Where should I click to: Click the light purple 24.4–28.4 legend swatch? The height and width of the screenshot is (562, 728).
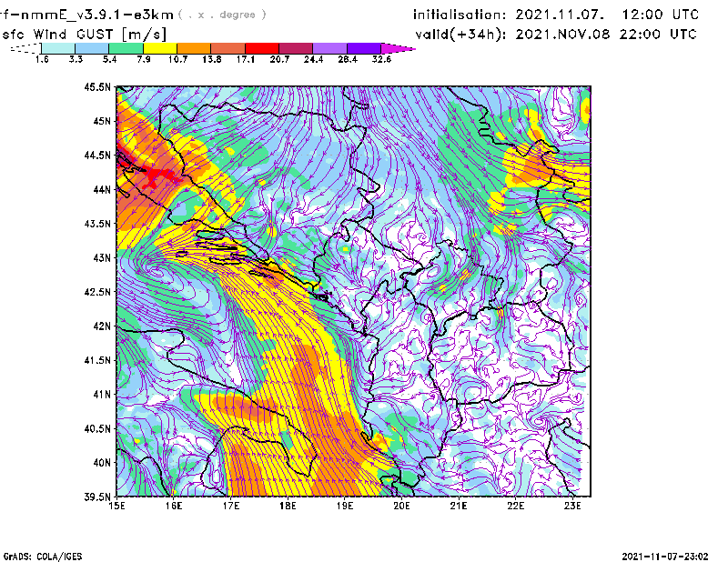pyautogui.click(x=330, y=48)
